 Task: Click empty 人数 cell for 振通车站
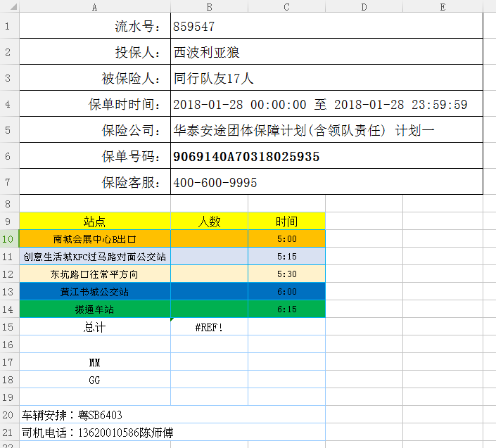[209, 309]
